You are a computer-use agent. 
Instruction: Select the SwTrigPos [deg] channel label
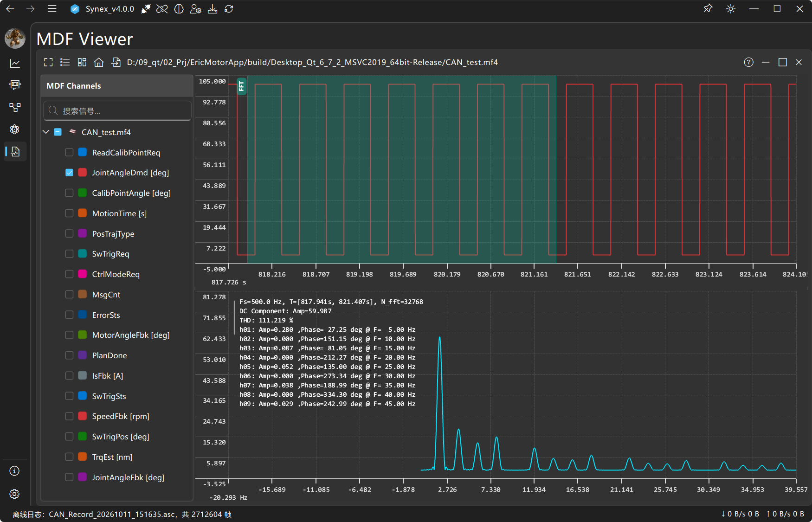pos(121,437)
